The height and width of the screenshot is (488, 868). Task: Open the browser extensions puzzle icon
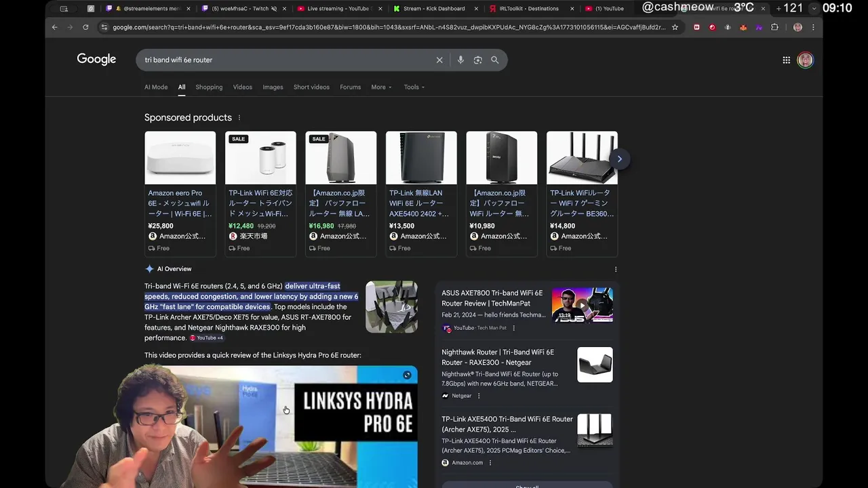tap(774, 27)
